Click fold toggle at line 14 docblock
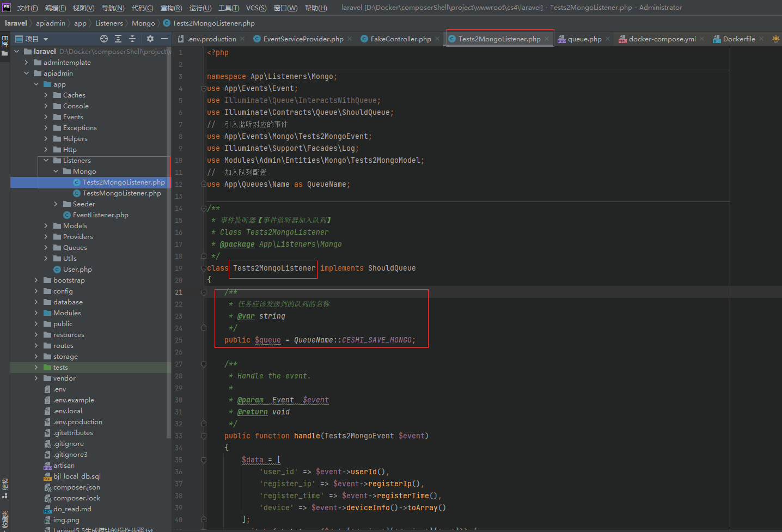The width and height of the screenshot is (782, 532). (x=204, y=208)
